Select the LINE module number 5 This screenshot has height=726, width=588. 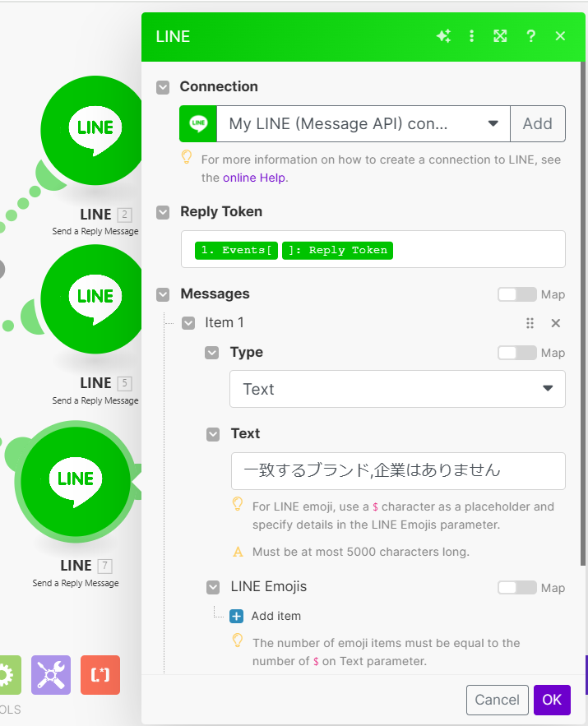[x=91, y=299]
